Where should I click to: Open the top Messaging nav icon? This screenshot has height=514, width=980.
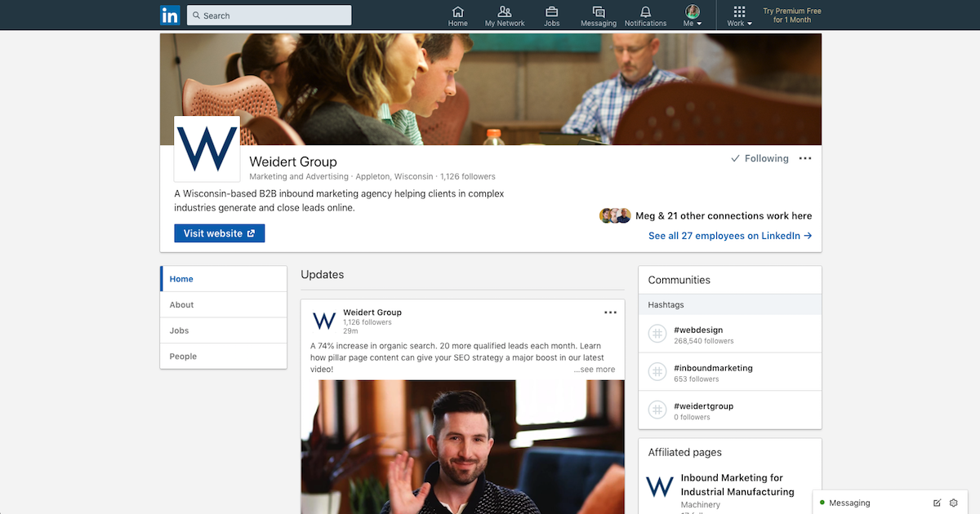(599, 16)
